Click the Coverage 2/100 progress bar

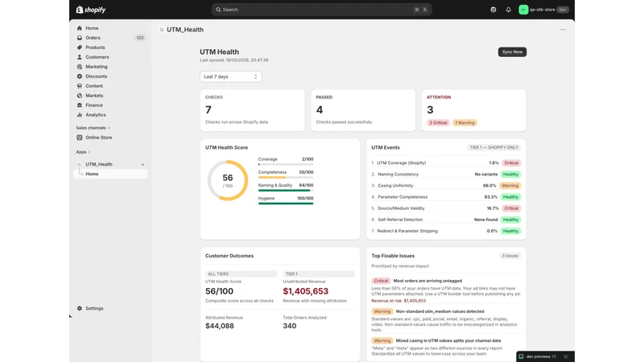click(x=286, y=164)
